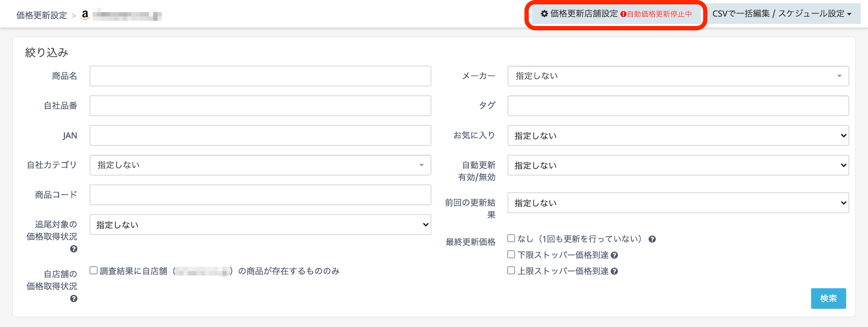Expand the 自社カテゴリ dropdown

(x=260, y=165)
